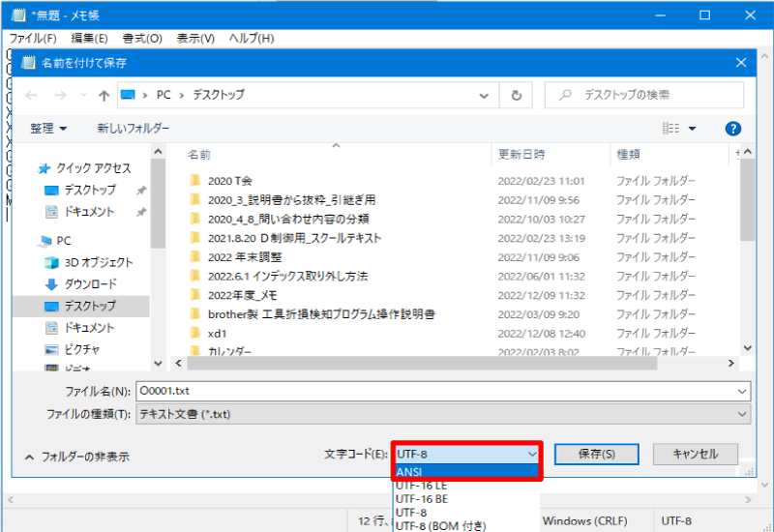Choose UTF-8 (BOM 付き) encoding option

point(441,526)
